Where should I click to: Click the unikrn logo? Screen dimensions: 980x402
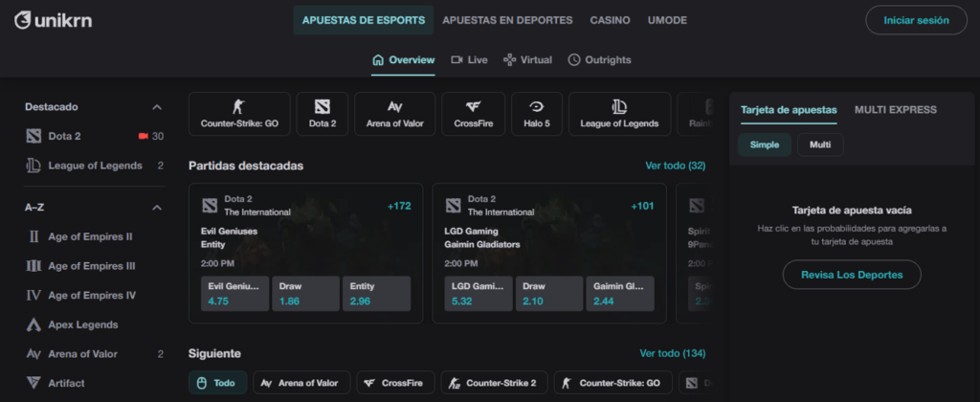54,21
